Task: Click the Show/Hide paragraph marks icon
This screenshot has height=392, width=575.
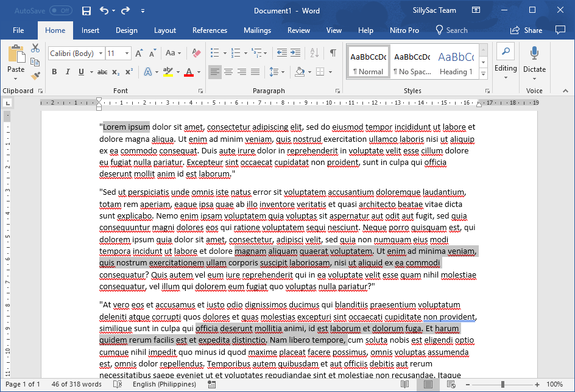Action: click(x=333, y=53)
